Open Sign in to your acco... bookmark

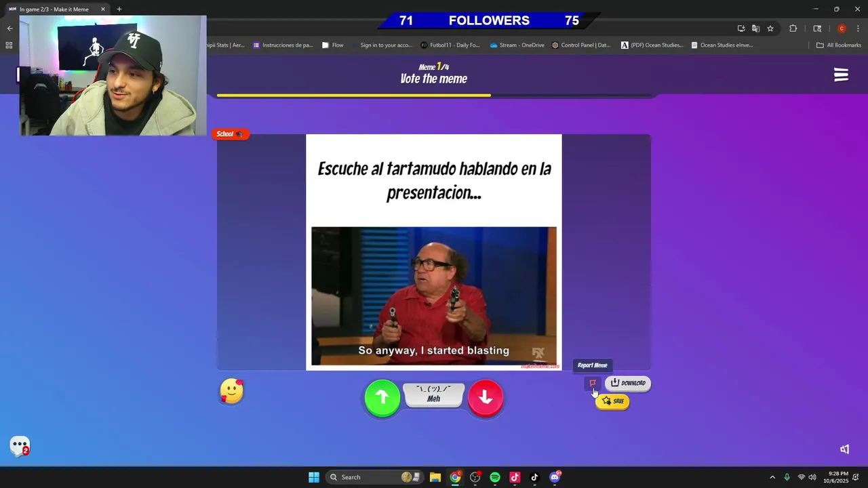click(x=381, y=45)
